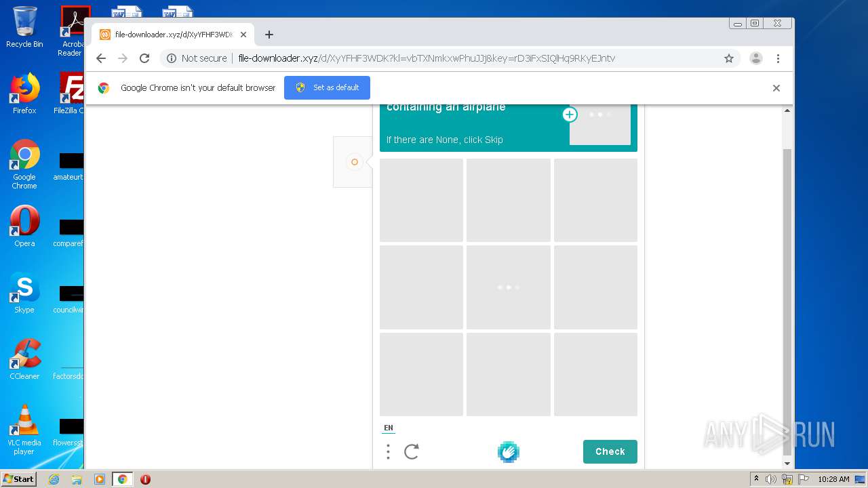Click the page scrollbar down arrow

787,464
